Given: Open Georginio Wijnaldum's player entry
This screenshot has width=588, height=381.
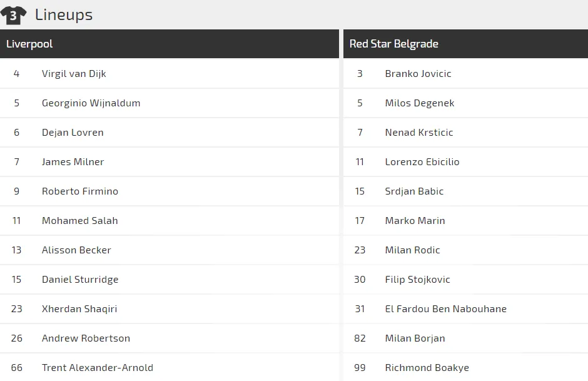Looking at the screenshot, I should click(x=91, y=103).
